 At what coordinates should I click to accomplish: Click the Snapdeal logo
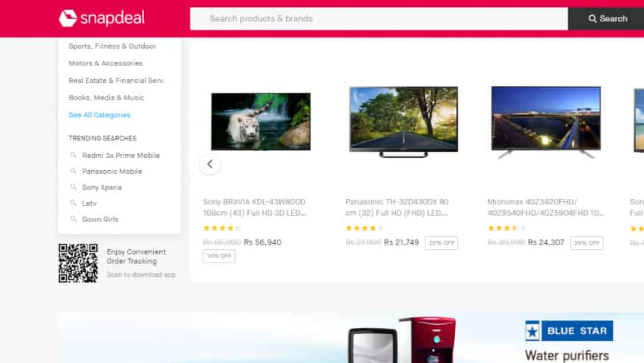coord(102,18)
